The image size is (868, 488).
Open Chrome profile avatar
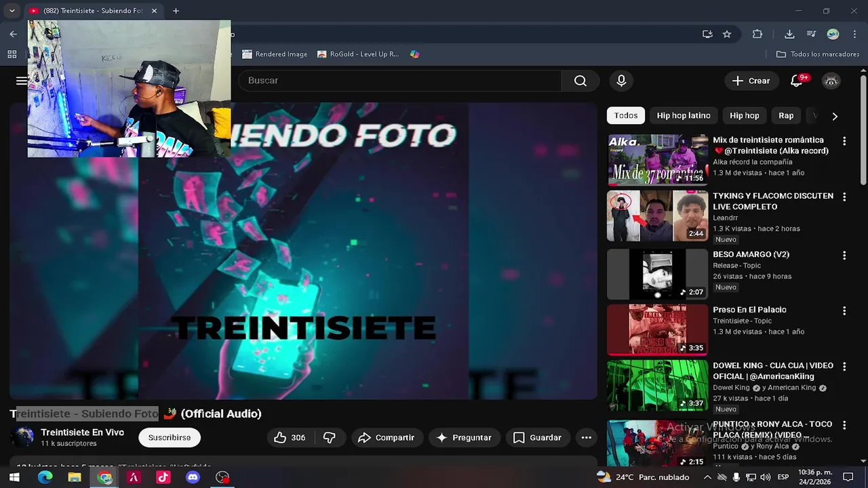point(833,34)
